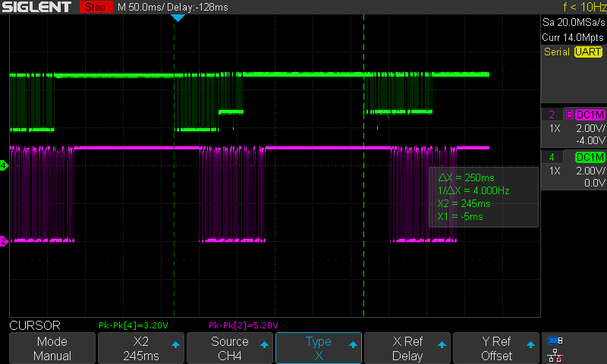Click the bandwidth limit B icon on channel 2
The width and height of the screenshot is (607, 364).
(568, 115)
